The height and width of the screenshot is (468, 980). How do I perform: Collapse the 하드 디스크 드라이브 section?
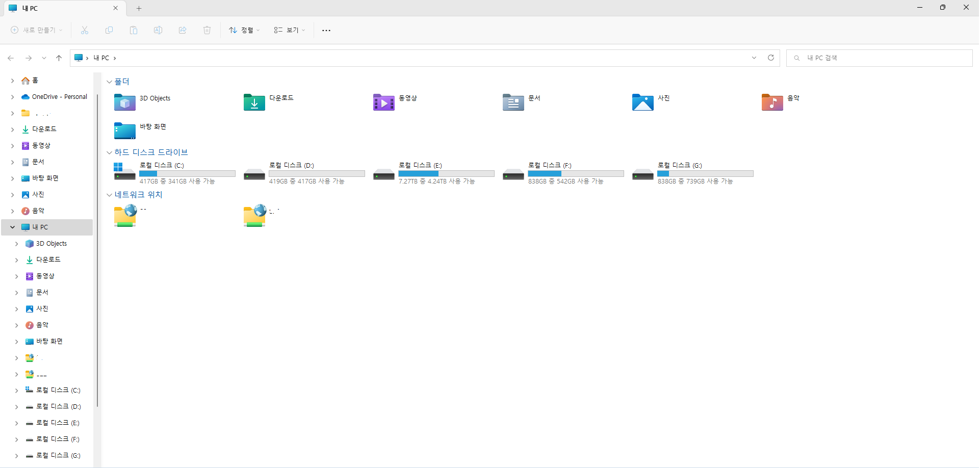click(x=109, y=152)
